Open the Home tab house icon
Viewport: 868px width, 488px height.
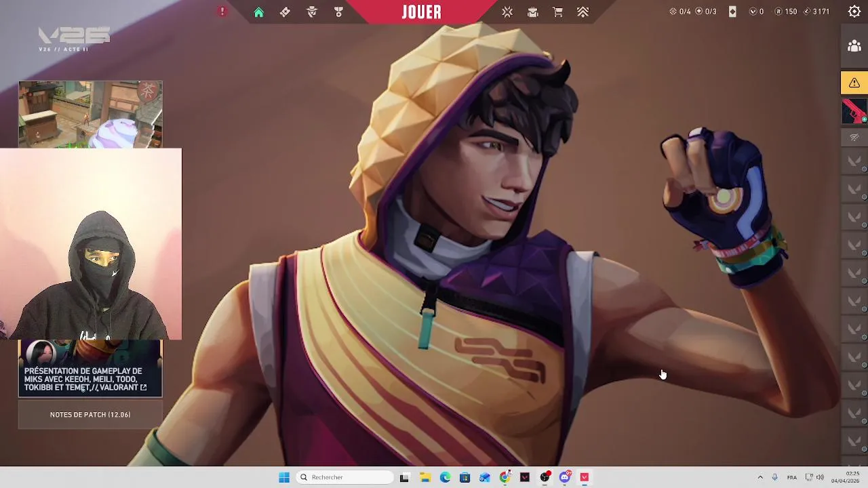(258, 12)
